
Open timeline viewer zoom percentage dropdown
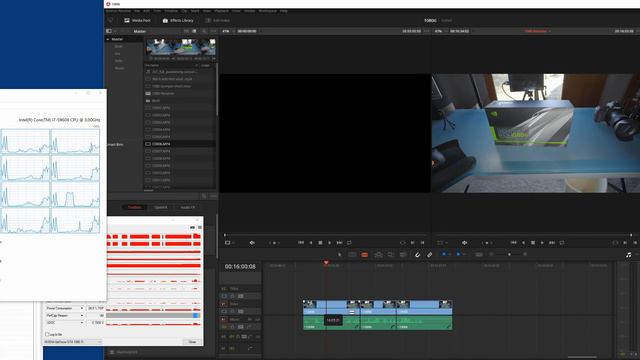click(x=440, y=31)
